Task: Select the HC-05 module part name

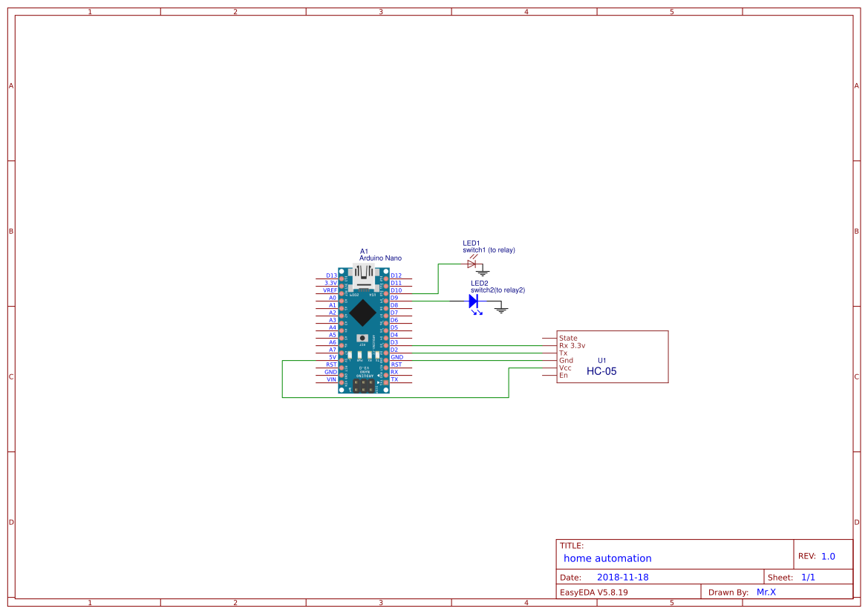Action: 601,371
